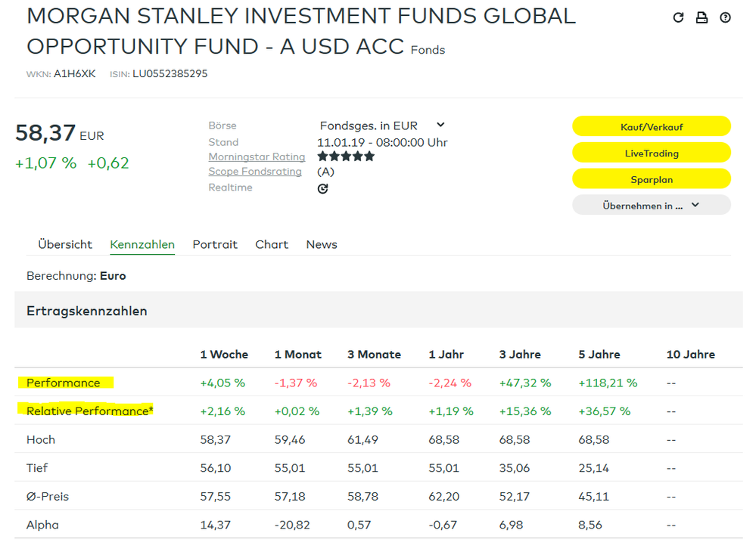Click the ISIN number LU0552385295
Viewport: 756px width, 555px height.
(170, 74)
